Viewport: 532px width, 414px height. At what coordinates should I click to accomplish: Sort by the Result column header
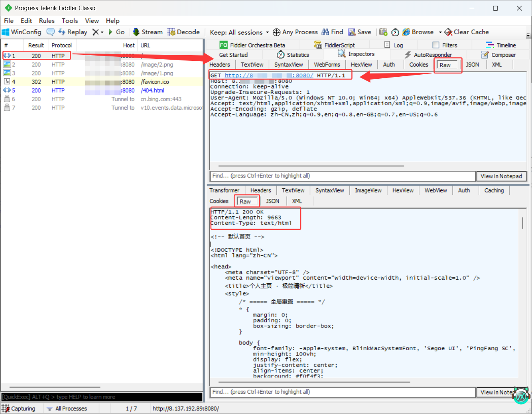[x=36, y=45]
